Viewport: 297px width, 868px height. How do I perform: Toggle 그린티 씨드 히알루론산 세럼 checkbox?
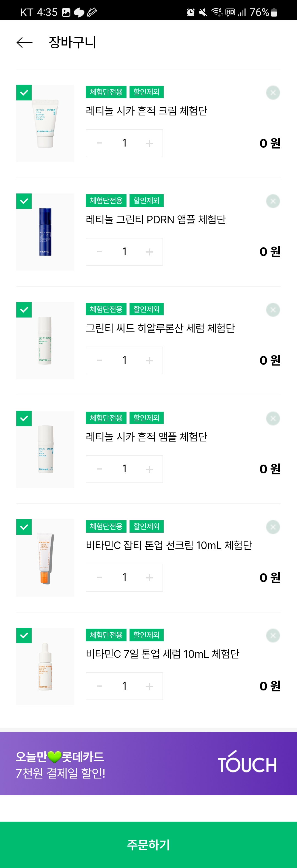coord(24,310)
